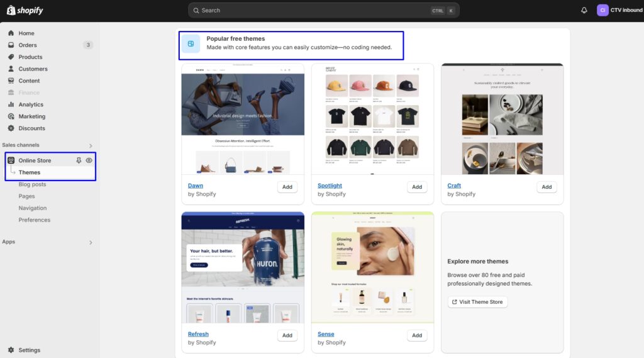
Task: Click the Sales channels label
Action: (x=21, y=145)
